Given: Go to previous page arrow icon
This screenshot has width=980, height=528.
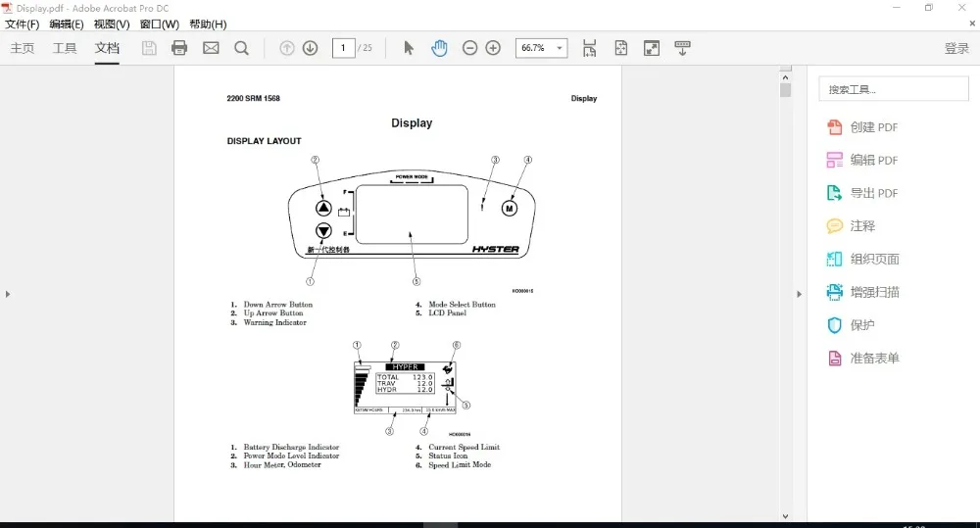Looking at the screenshot, I should [287, 48].
